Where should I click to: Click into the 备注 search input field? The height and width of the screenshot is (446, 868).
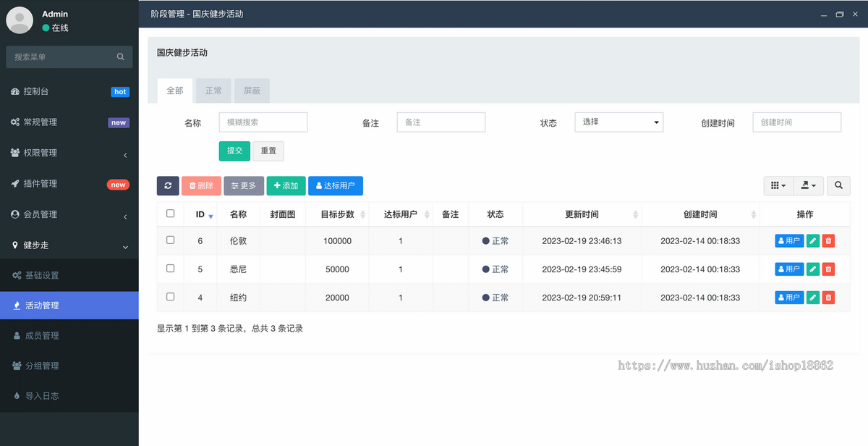pos(441,122)
